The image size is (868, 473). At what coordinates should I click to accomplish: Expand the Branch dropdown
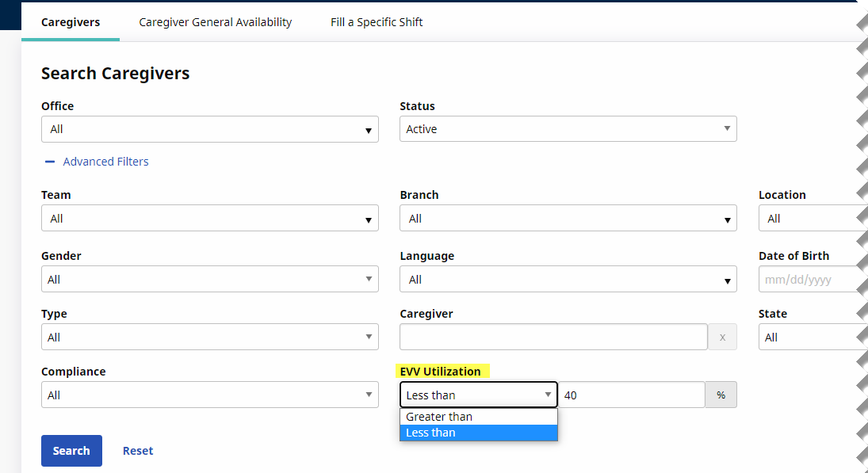568,219
